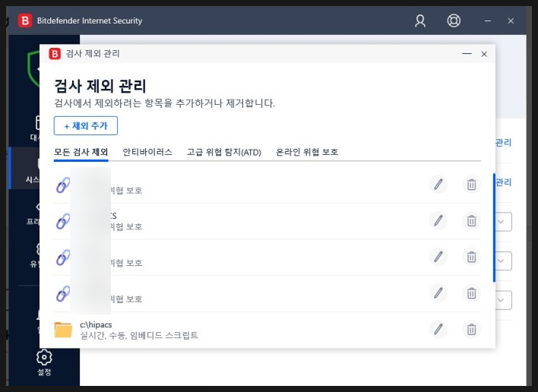Click the chain link icon of fourth exclusion
This screenshot has height=392, width=538.
[x=63, y=294]
